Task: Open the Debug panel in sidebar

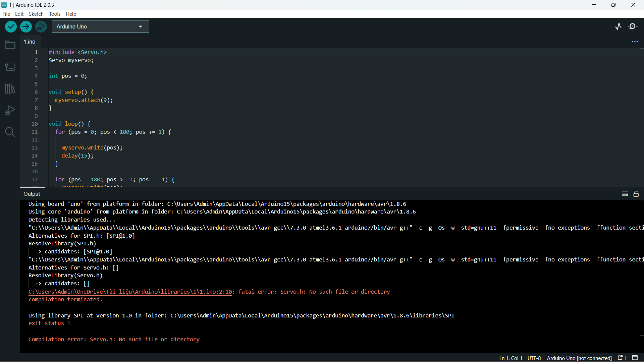Action: pyautogui.click(x=10, y=110)
